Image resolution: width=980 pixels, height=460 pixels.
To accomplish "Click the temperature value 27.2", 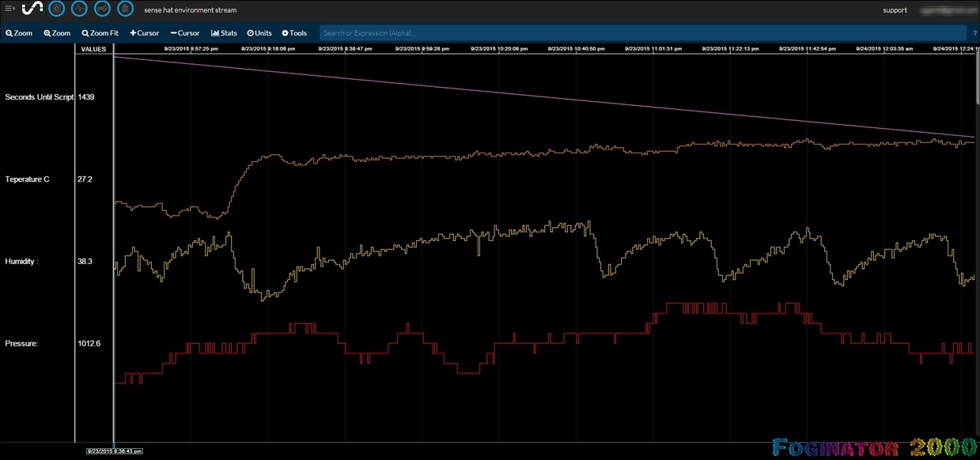I will click(x=85, y=179).
